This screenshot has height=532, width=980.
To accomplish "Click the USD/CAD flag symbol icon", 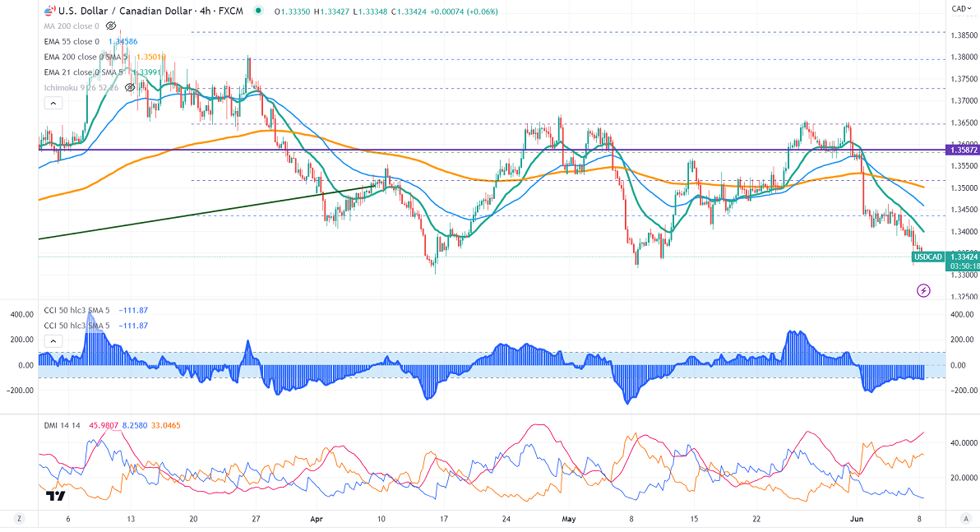I will tap(48, 12).
